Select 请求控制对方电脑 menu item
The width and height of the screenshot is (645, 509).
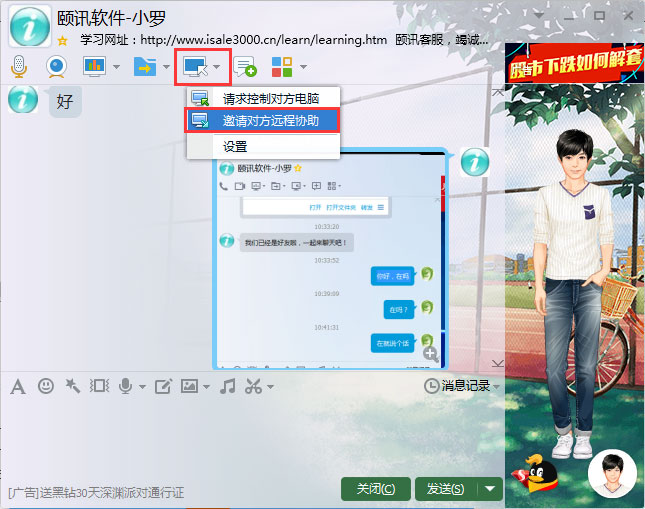tap(263, 98)
